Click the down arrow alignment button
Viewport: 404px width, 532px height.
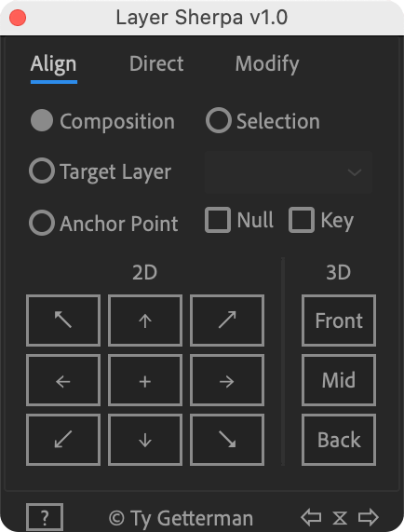[145, 440]
